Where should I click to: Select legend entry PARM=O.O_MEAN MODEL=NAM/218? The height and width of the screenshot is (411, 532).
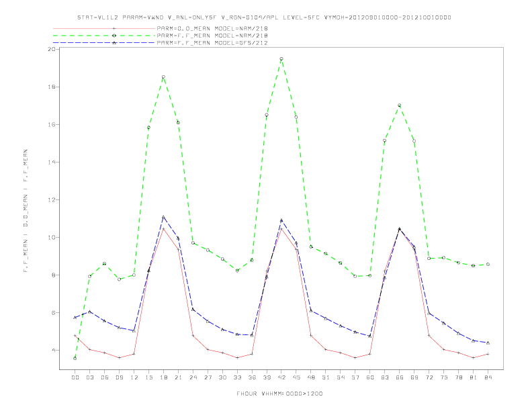(x=212, y=29)
